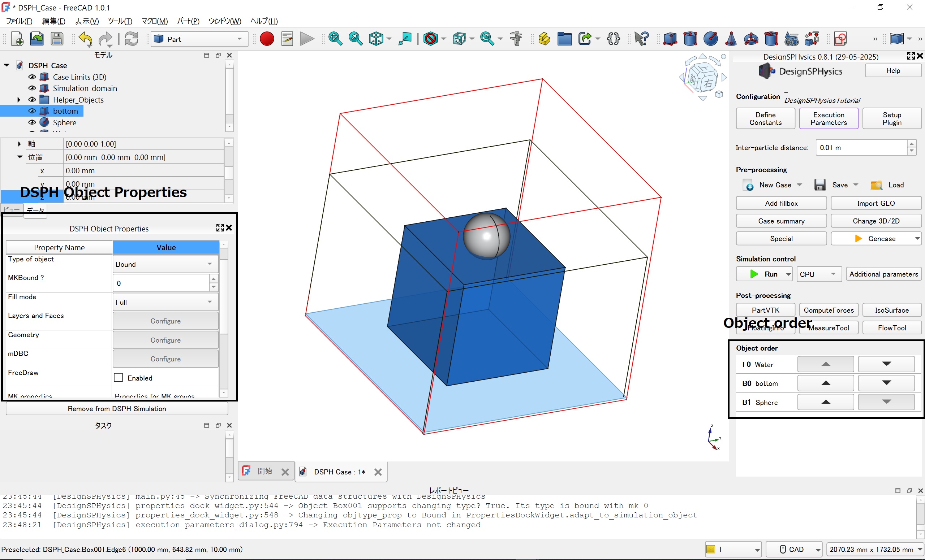Open the shape builder tool icon

coord(812,39)
